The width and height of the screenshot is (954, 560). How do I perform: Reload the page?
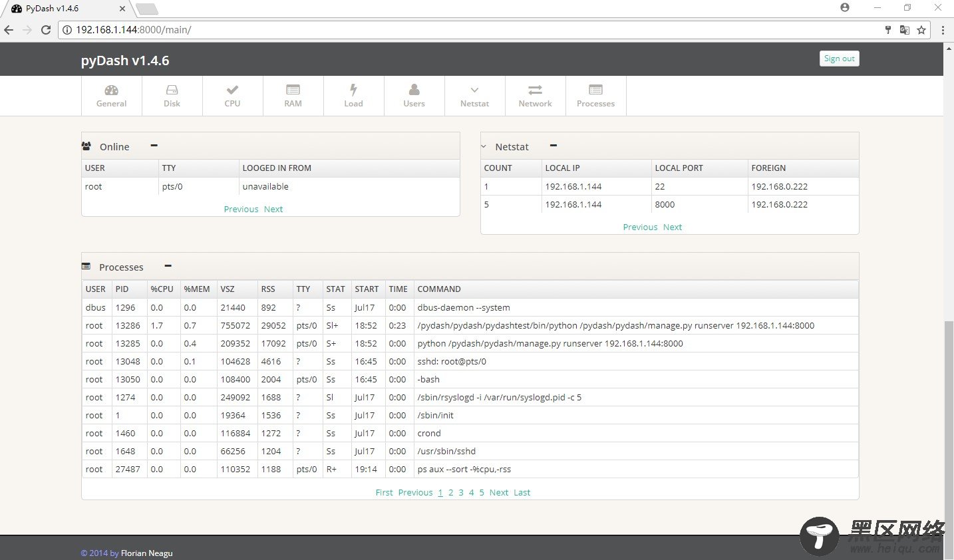(x=46, y=30)
